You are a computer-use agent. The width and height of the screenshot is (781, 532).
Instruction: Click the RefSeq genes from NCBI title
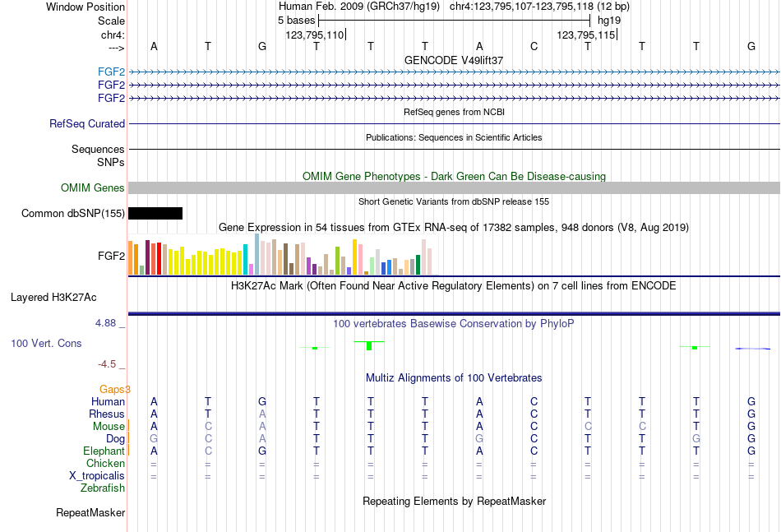click(x=454, y=112)
